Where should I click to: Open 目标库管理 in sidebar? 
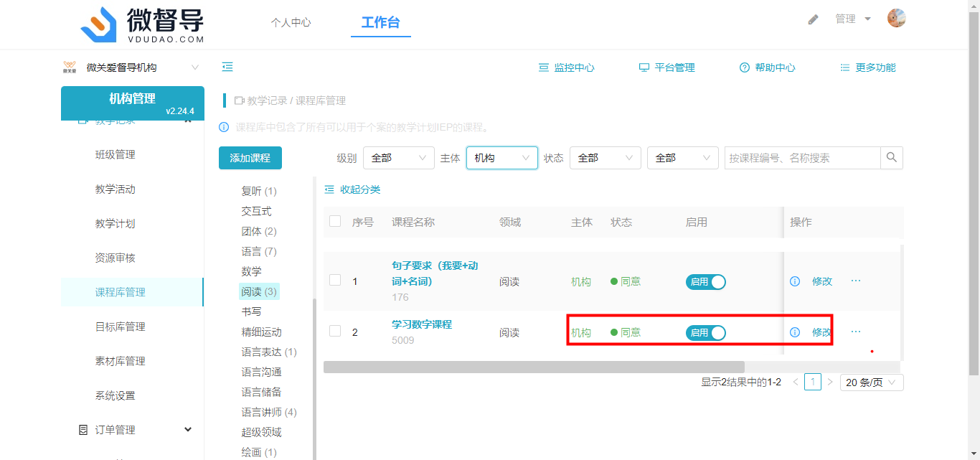[x=120, y=327]
